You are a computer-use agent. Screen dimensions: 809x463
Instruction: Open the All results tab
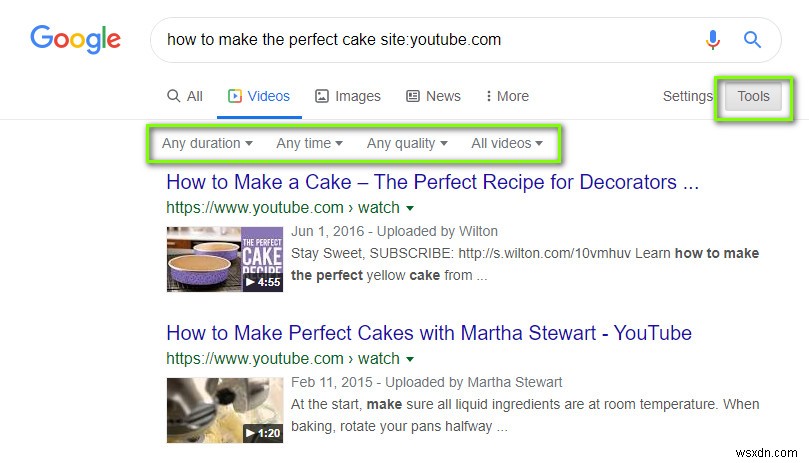point(185,96)
